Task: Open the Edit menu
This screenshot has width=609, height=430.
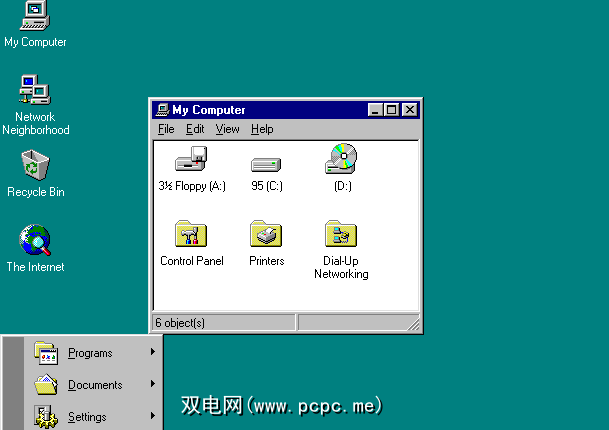Action: point(195,129)
